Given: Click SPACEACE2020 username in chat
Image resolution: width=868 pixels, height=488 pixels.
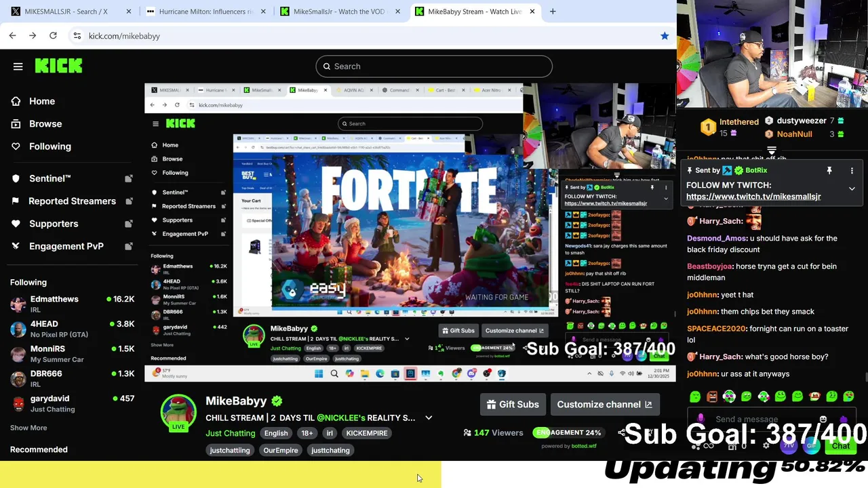Looking at the screenshot, I should [x=716, y=329].
